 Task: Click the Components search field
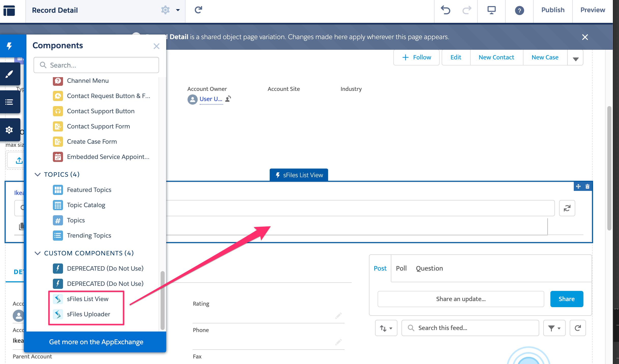(96, 65)
